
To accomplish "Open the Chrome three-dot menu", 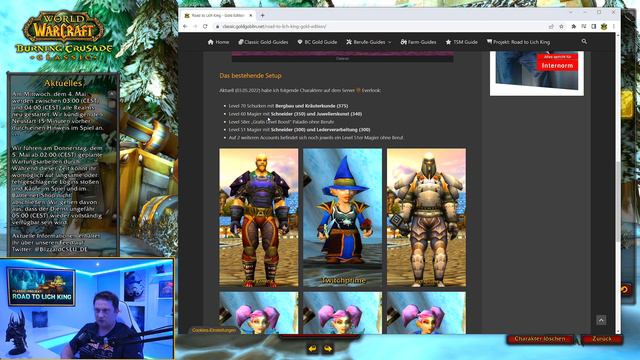I will (613, 26).
